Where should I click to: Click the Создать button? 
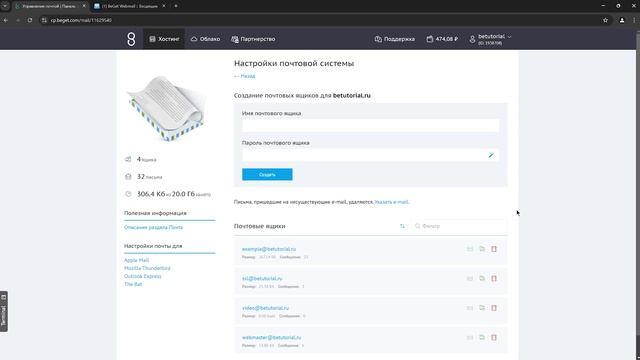tap(267, 174)
